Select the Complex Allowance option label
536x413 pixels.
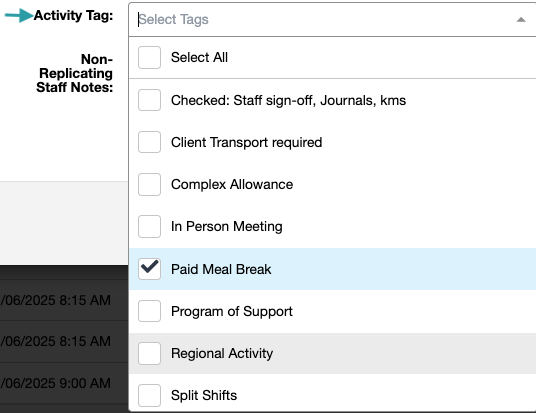[232, 184]
